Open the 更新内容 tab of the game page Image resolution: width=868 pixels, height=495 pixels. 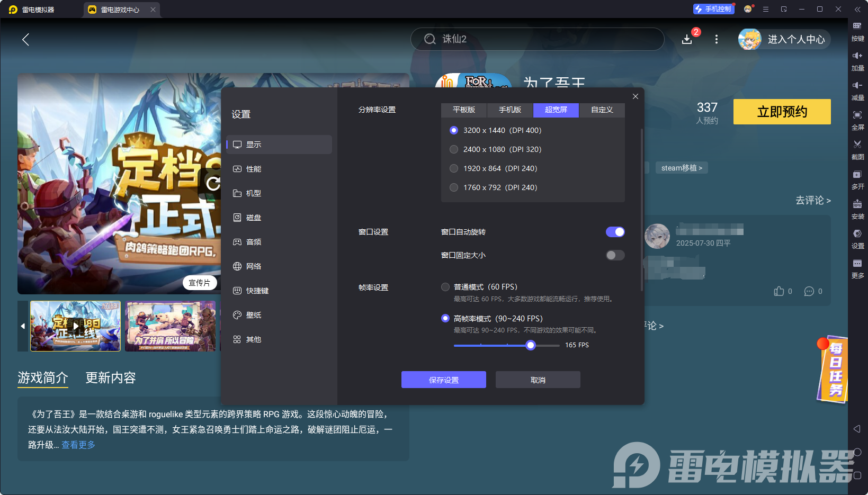point(110,377)
